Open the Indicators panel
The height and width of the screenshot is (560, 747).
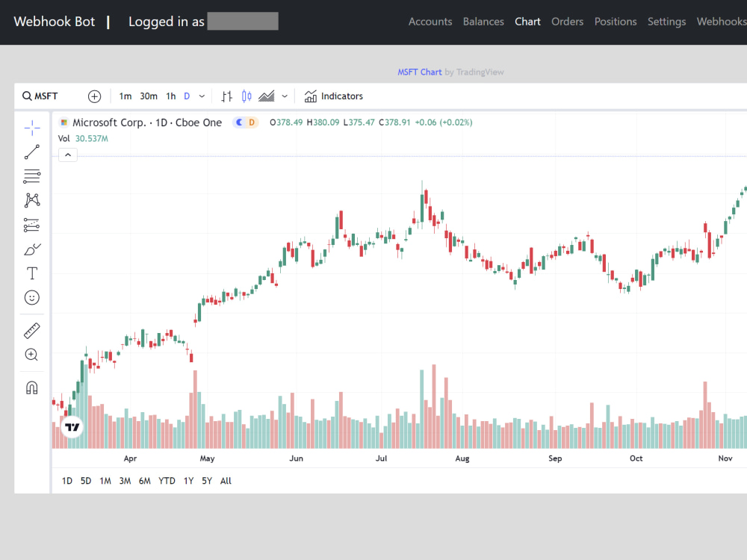click(x=333, y=96)
